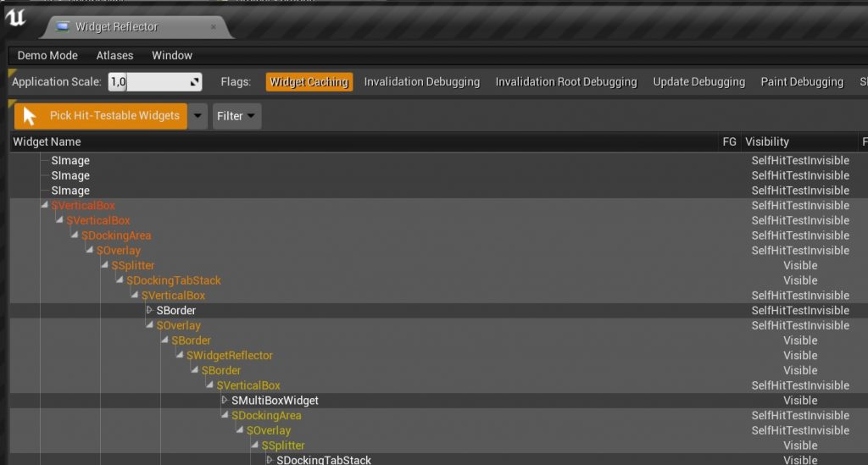This screenshot has height=465, width=868.
Task: Click the Application Scale spinner arrow icon
Action: coord(194,82)
